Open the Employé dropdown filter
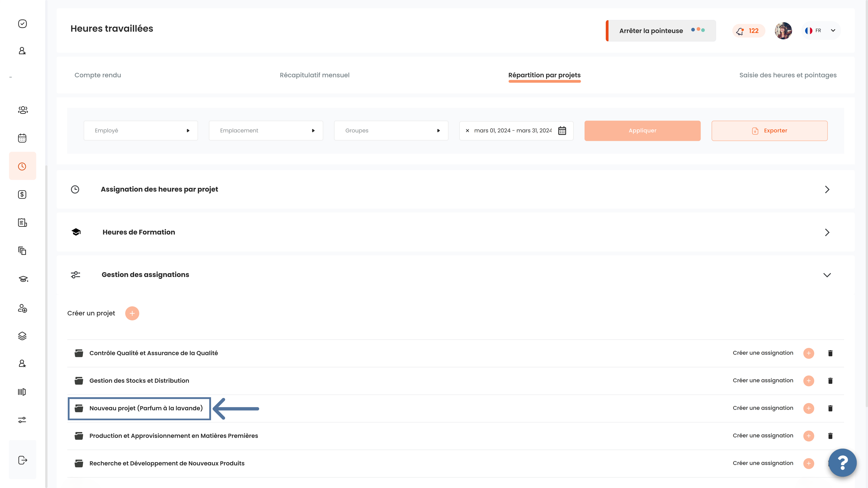Screen dimensions: 868x488 tap(141, 131)
